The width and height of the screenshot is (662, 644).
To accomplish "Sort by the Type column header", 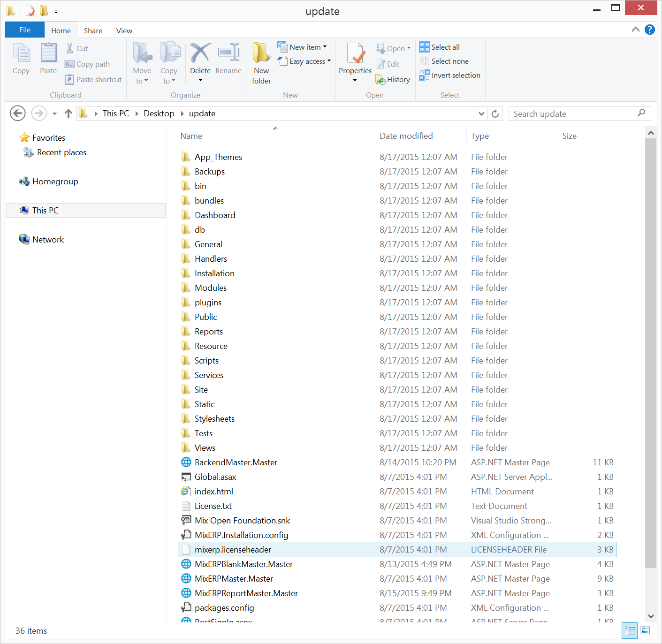I will coord(512,136).
